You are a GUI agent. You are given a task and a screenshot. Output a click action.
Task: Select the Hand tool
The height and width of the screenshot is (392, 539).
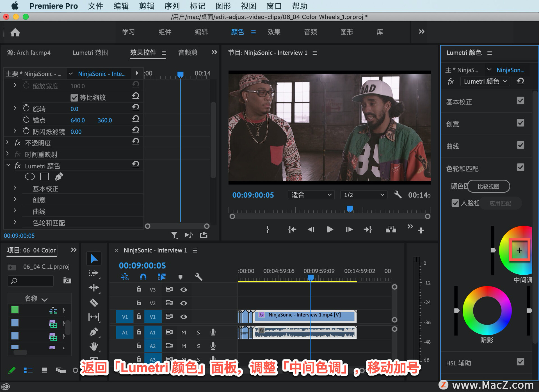pyautogui.click(x=94, y=347)
